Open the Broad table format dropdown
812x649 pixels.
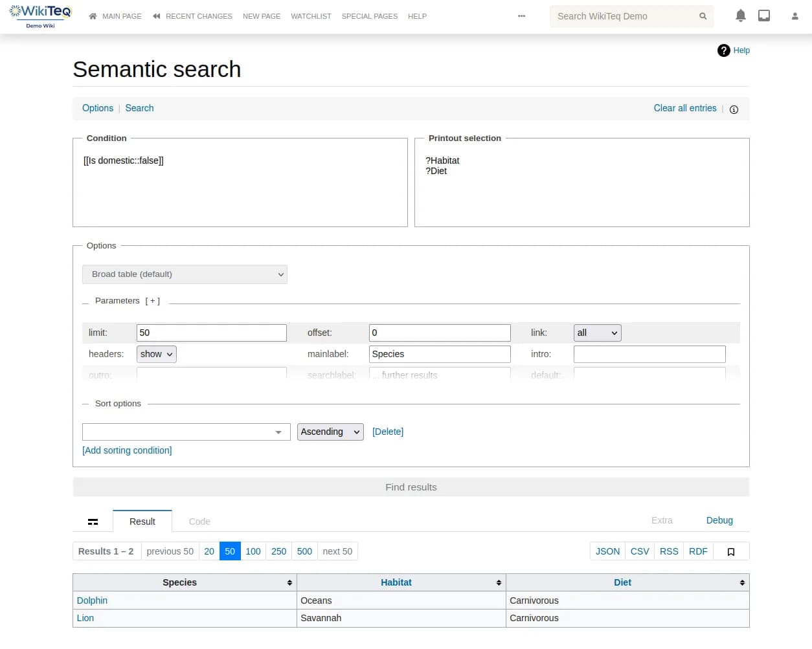[x=185, y=274]
